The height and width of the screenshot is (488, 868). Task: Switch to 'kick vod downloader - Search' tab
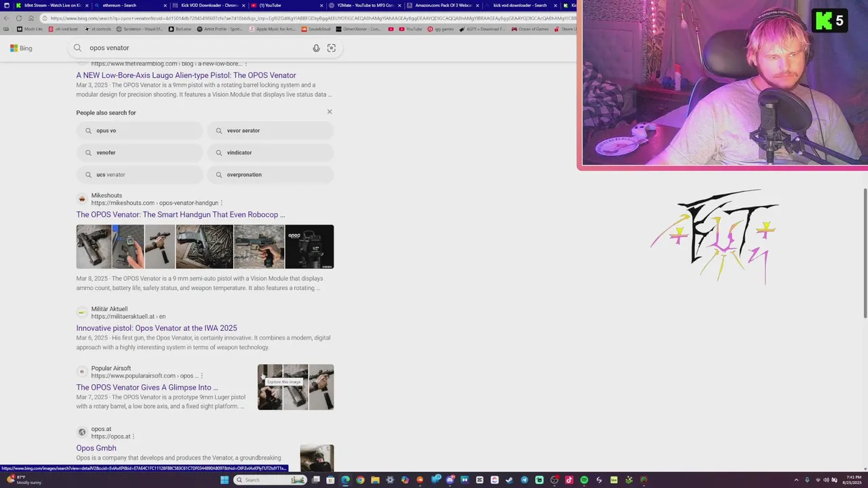[x=520, y=5]
